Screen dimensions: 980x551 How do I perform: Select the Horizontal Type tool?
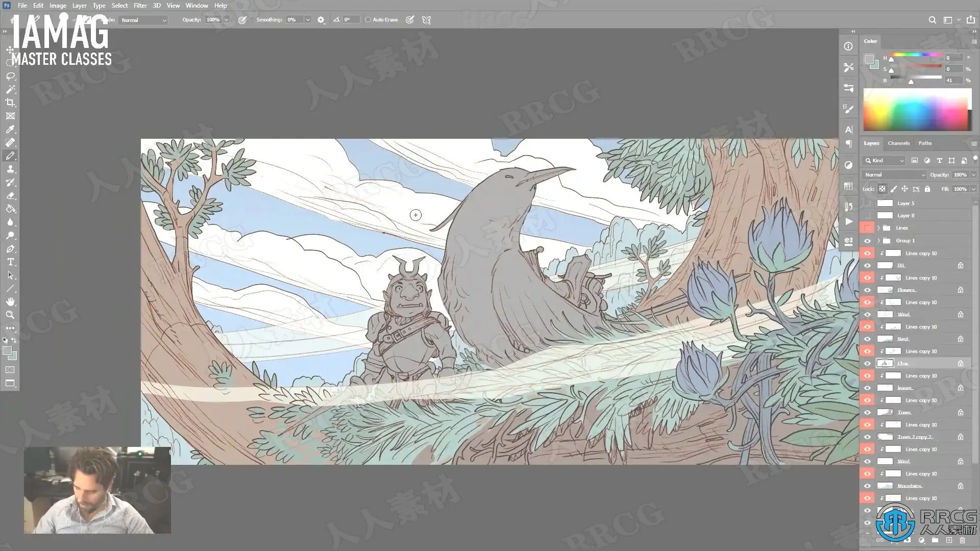click(x=10, y=262)
